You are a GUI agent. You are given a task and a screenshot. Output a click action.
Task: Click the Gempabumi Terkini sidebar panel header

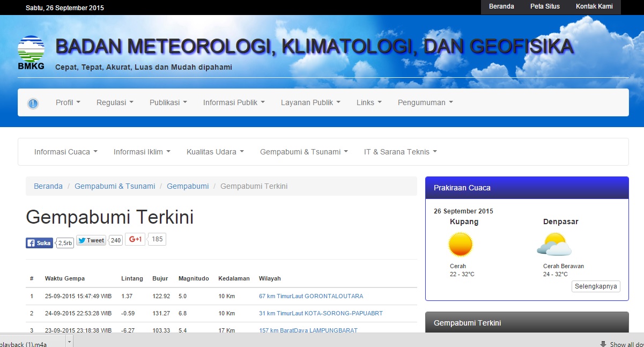(x=527, y=322)
